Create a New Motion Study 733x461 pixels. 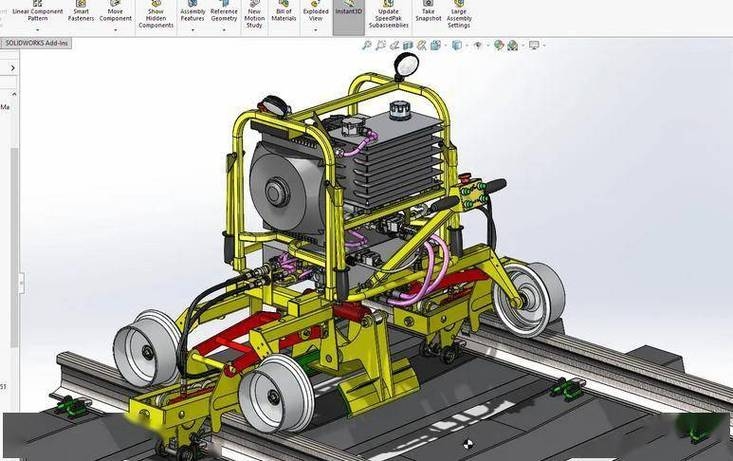[x=254, y=15]
